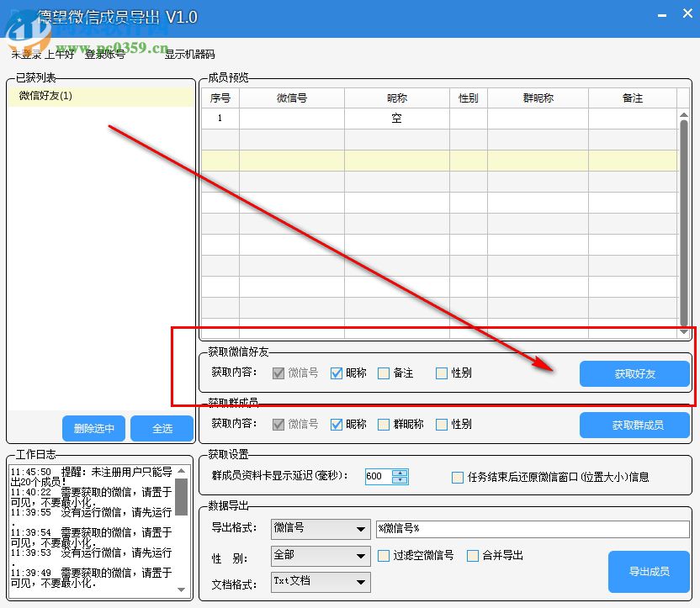The height and width of the screenshot is (608, 700).
Task: Toggle the 任务结束后还原微信窗口 checkbox
Action: click(458, 477)
